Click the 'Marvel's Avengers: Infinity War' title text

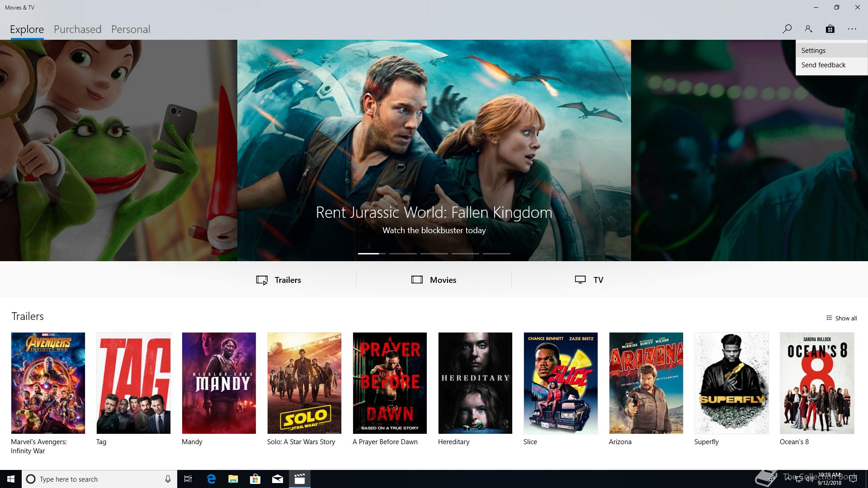point(39,446)
